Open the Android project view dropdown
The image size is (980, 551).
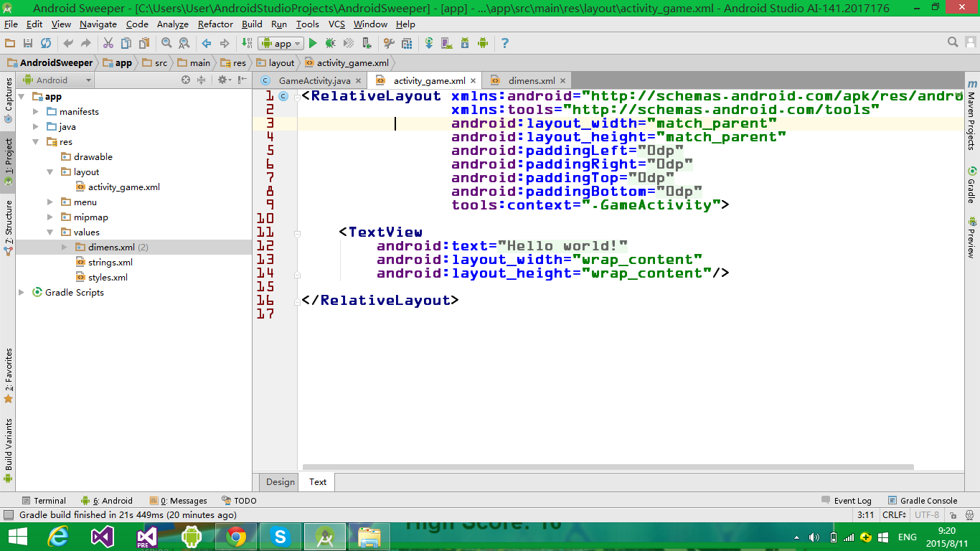point(58,80)
